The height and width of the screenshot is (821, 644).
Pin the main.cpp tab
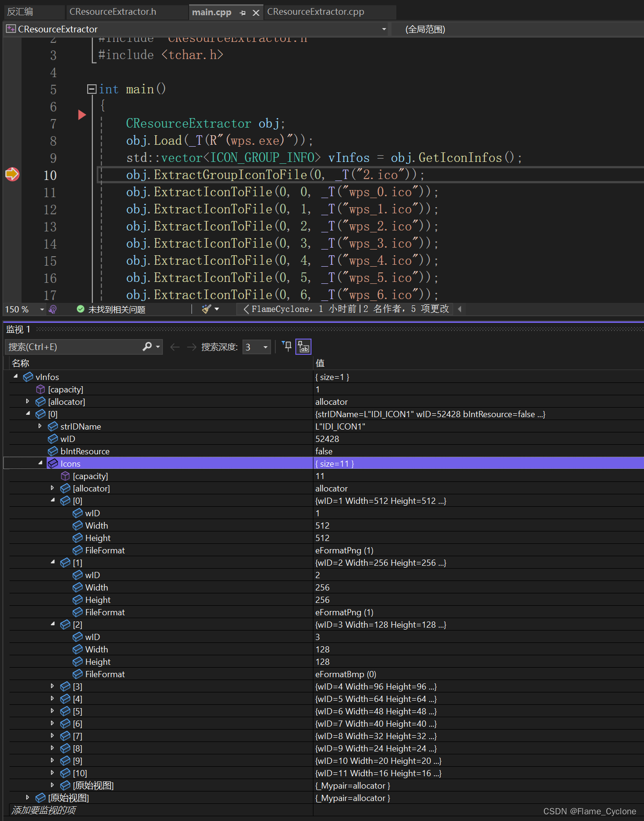(243, 13)
